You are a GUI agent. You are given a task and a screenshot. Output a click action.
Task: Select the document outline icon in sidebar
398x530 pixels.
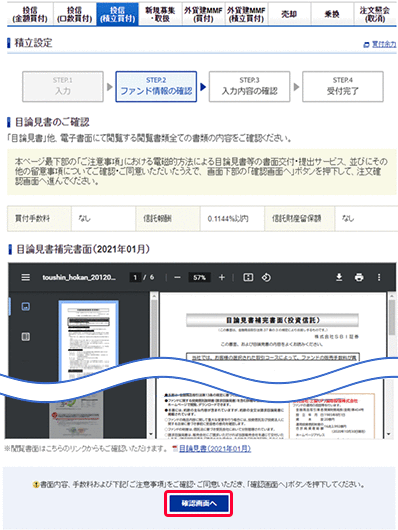tap(26, 337)
